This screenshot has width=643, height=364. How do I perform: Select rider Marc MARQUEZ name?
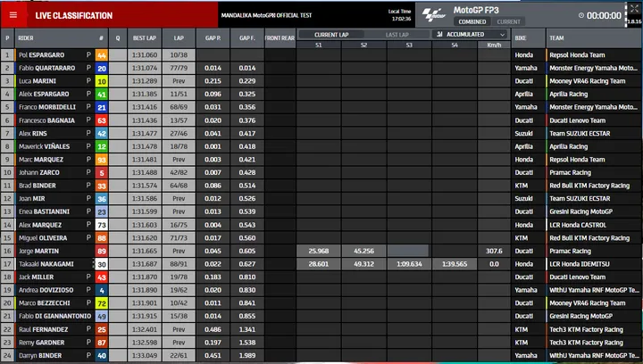tap(41, 160)
